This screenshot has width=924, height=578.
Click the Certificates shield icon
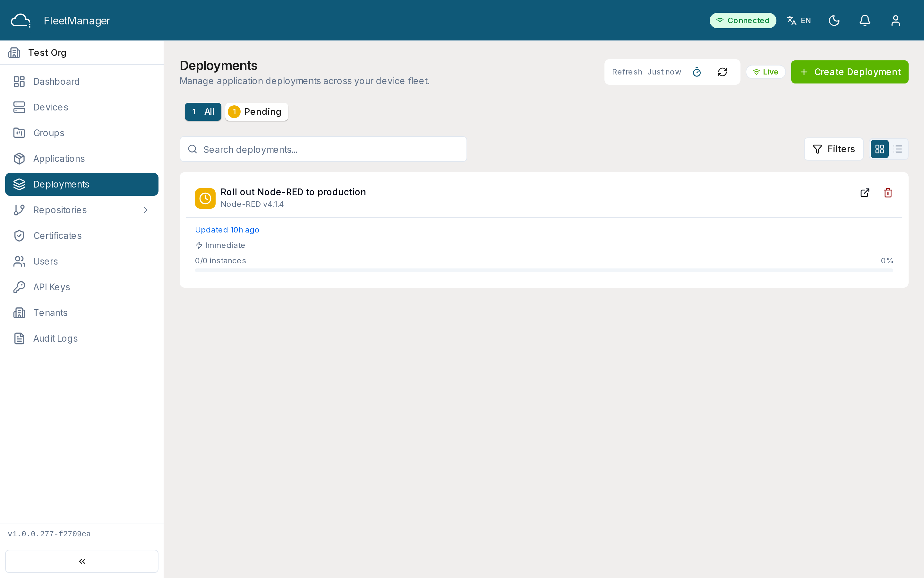[x=19, y=235]
